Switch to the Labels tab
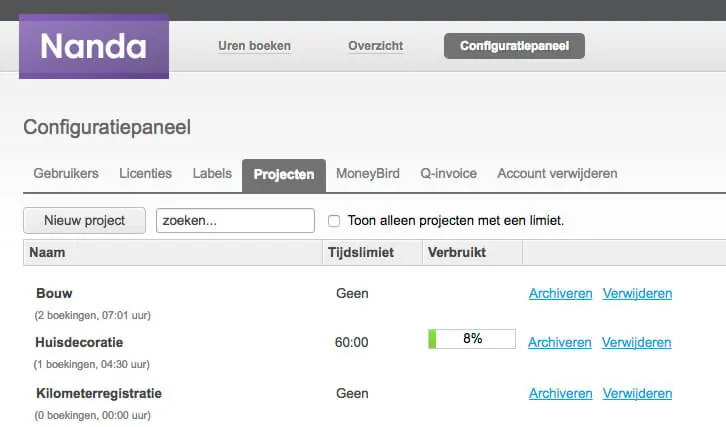The width and height of the screenshot is (726, 427). [212, 173]
